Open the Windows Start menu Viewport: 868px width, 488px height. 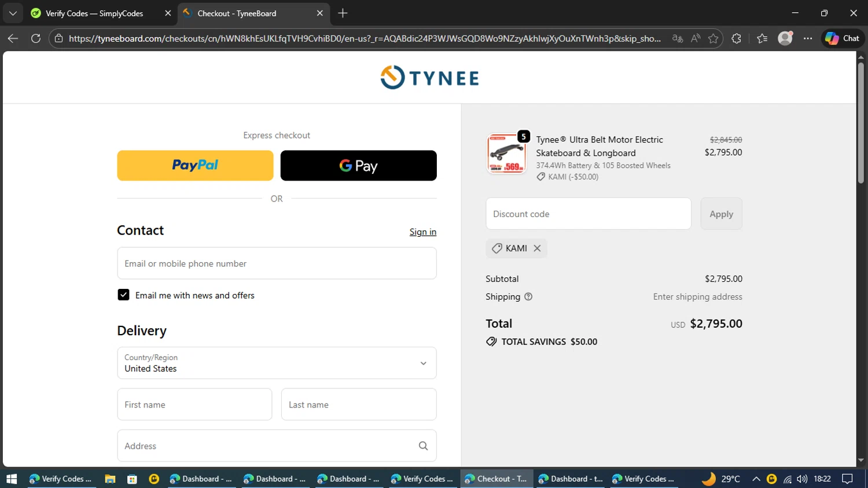pos(12,479)
